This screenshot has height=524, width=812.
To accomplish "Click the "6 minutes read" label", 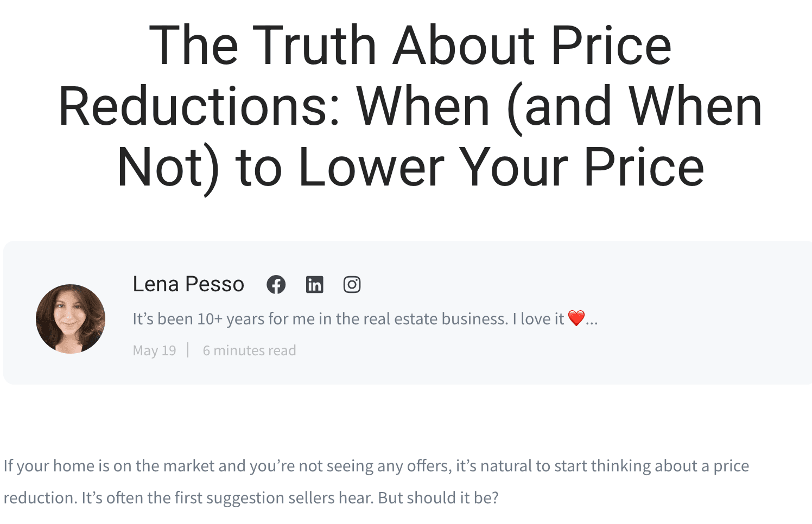I will (249, 350).
